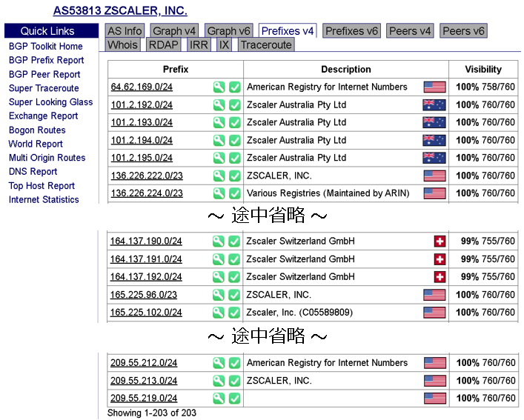Open the Prefixes v6 tab
Viewport: 524px width, 420px height.
pyautogui.click(x=351, y=31)
